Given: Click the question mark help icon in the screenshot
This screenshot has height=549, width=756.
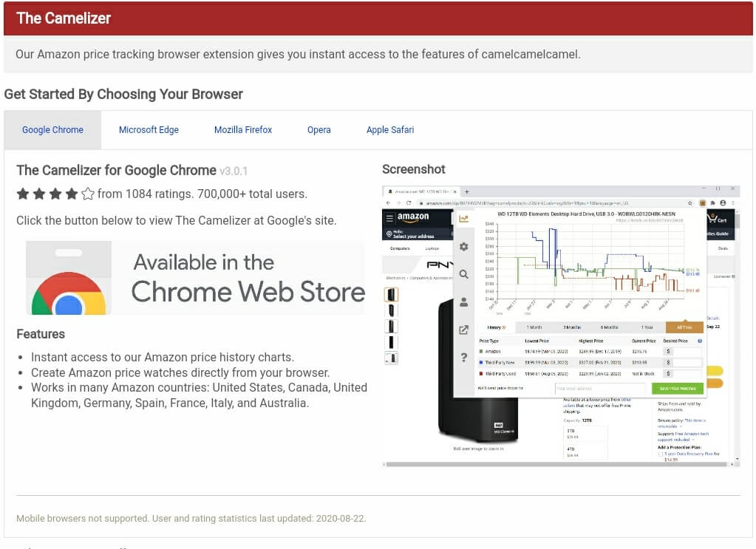Looking at the screenshot, I should pyautogui.click(x=463, y=357).
